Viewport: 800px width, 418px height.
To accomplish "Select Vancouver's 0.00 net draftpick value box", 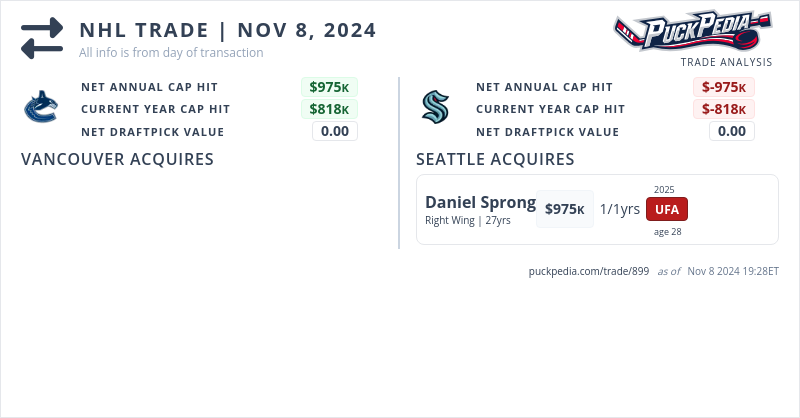I will pyautogui.click(x=335, y=131).
